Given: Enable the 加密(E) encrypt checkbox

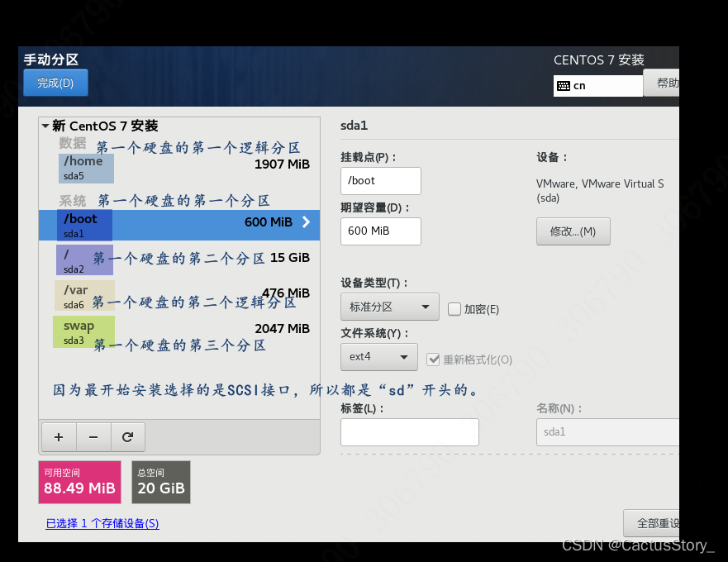Looking at the screenshot, I should [454, 309].
